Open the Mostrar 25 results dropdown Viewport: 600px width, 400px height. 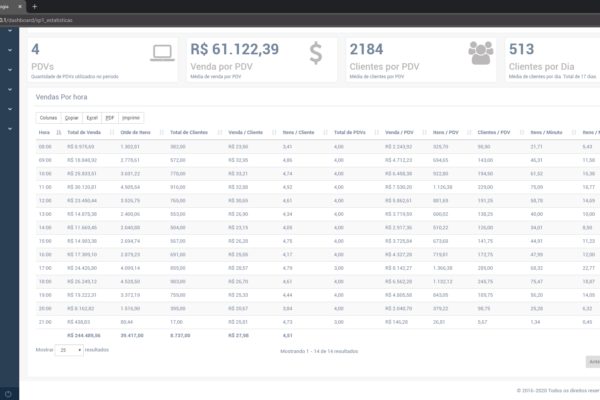69,350
